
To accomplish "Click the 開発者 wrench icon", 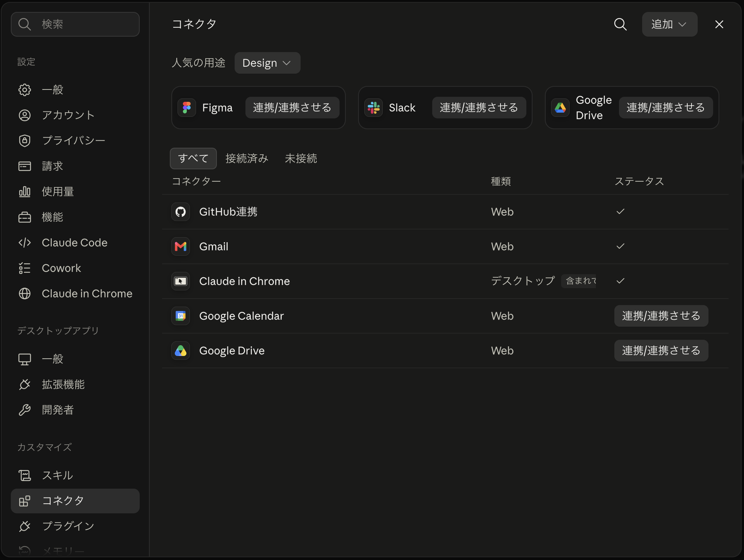I will click(25, 410).
